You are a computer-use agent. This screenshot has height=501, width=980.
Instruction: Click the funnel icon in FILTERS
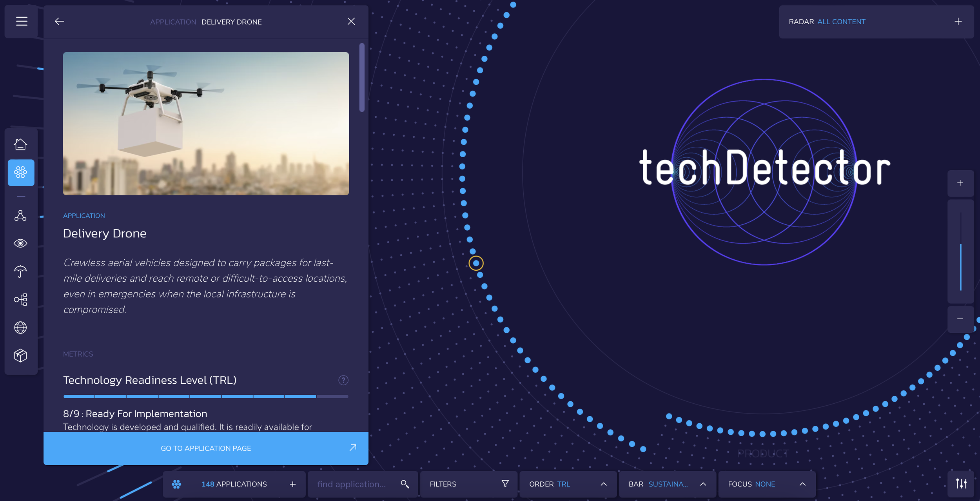pyautogui.click(x=505, y=484)
